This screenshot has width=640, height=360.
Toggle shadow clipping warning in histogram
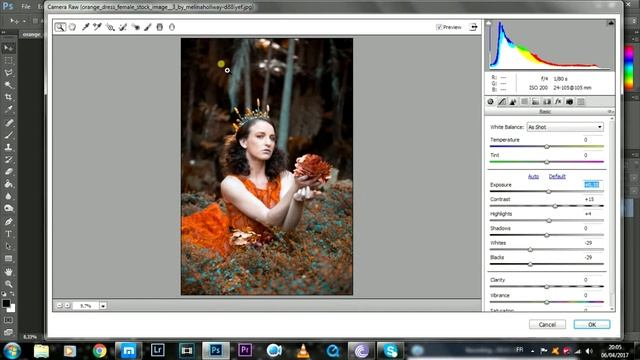[489, 23]
